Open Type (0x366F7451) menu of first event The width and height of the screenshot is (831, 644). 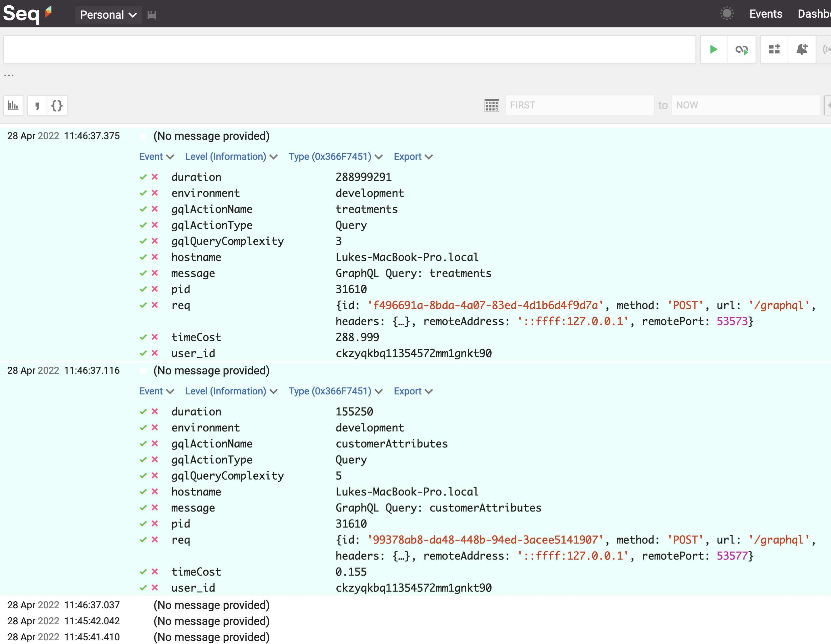(336, 157)
